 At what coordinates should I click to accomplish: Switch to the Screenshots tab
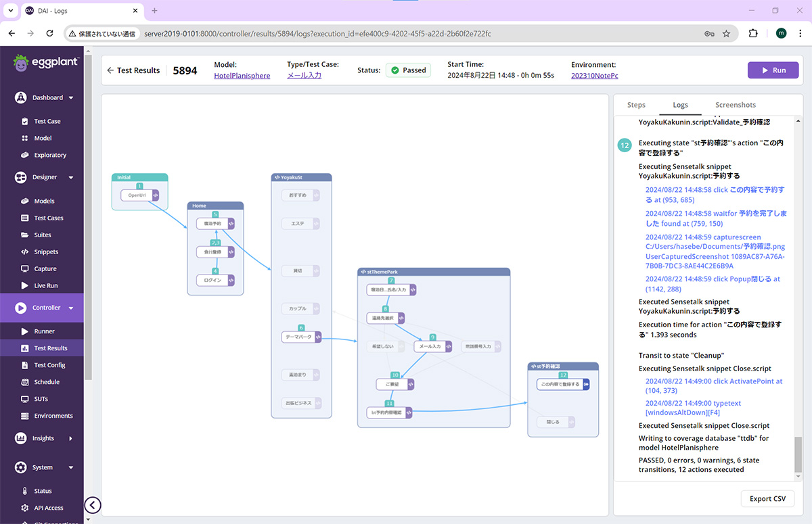click(x=736, y=105)
